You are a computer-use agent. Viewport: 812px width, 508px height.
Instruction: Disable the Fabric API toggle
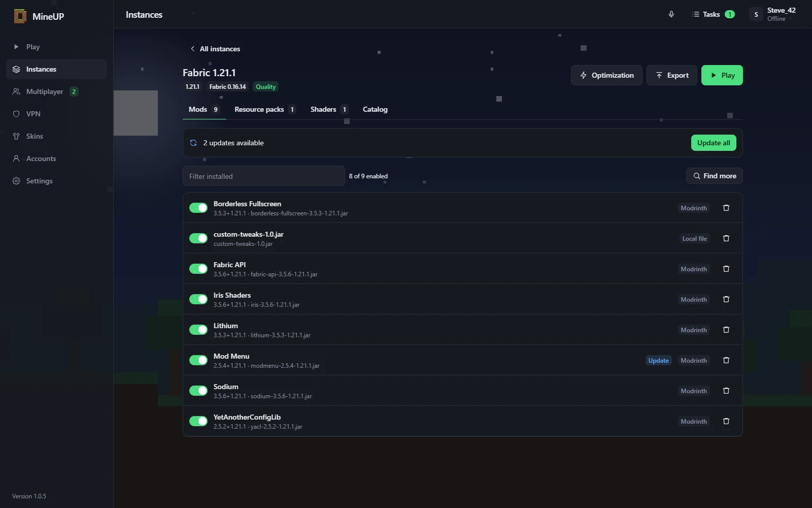click(x=198, y=269)
